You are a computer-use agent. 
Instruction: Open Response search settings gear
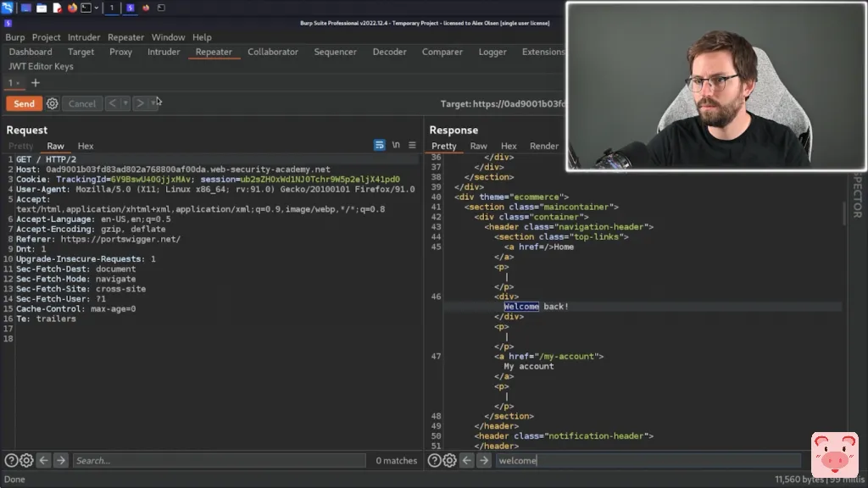coord(449,461)
